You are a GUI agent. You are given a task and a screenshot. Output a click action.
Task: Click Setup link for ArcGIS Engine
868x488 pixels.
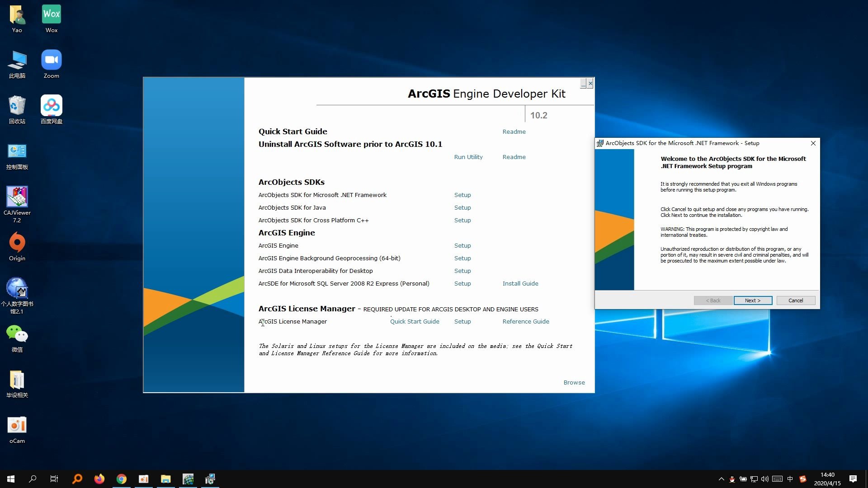coord(462,246)
